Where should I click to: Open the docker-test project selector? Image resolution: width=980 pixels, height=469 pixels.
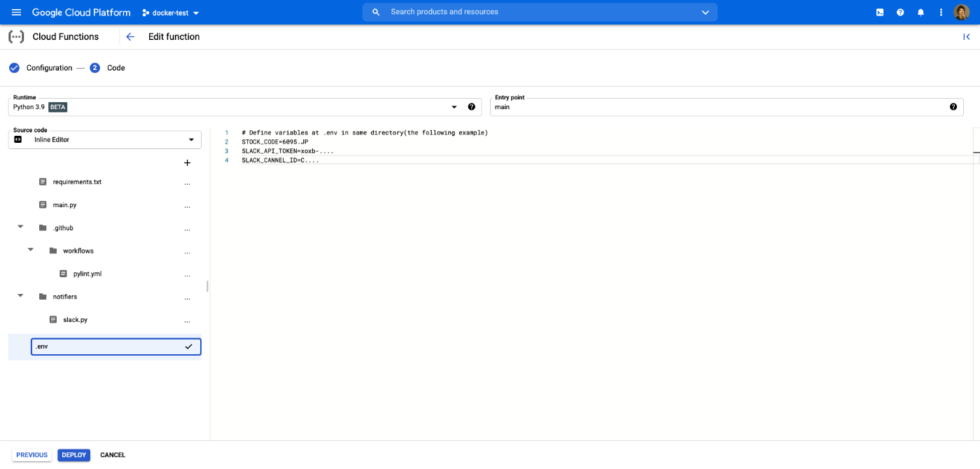[x=170, y=13]
